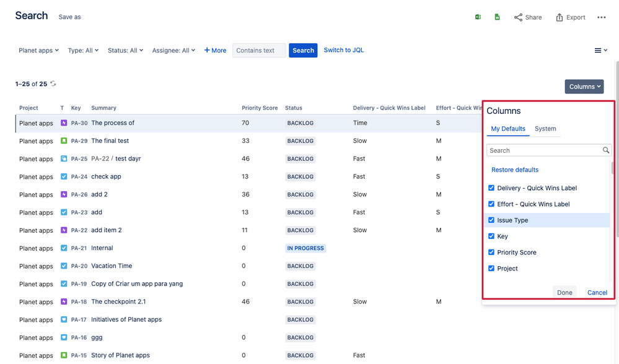Click Cancel in Columns panel

(597, 292)
